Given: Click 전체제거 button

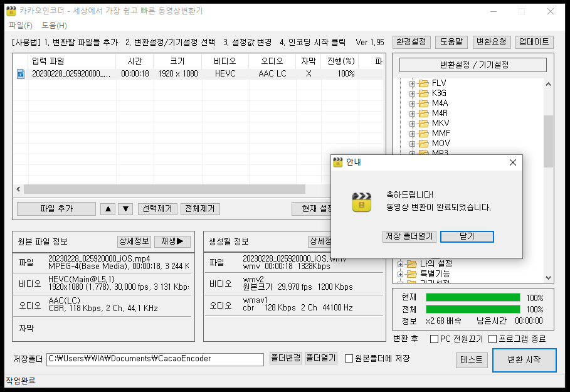Looking at the screenshot, I should tap(200, 209).
